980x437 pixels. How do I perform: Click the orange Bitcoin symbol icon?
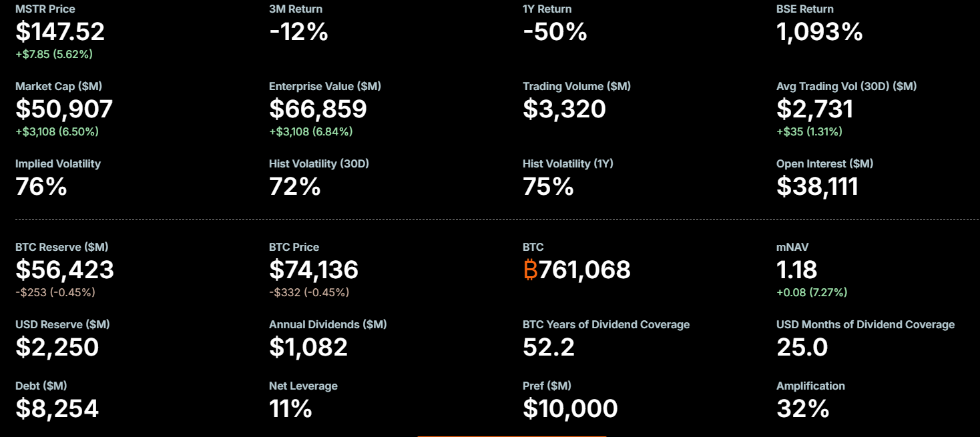tap(531, 270)
